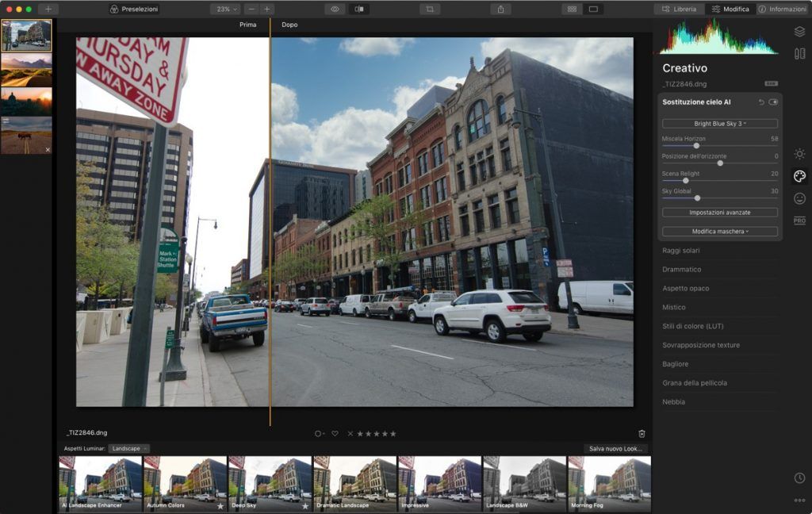Delete image with the trash icon
Viewport: 812px width, 514px height.
tap(642, 434)
